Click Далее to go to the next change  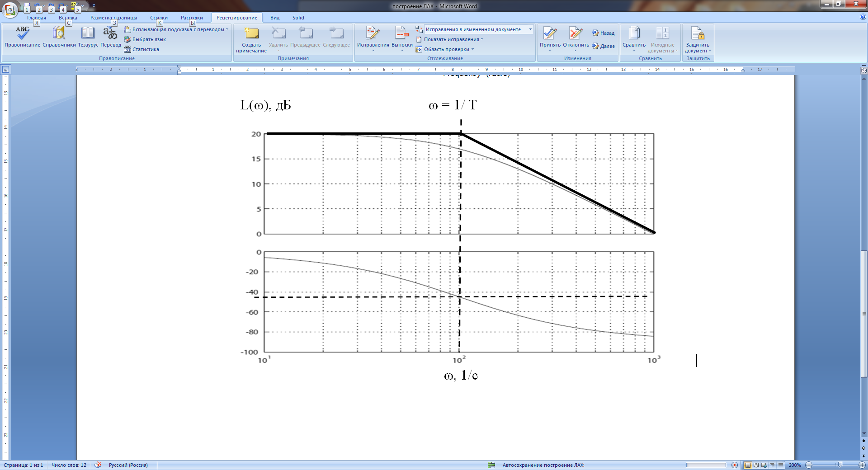point(604,46)
